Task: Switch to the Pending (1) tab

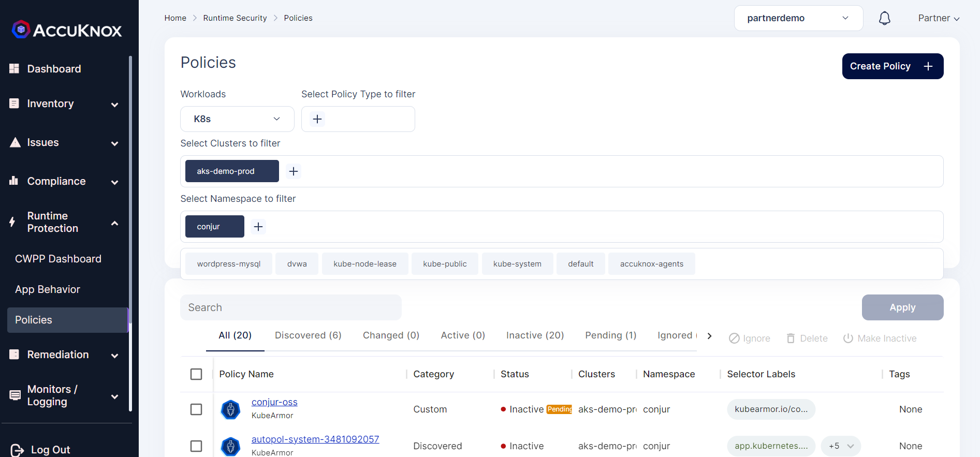Action: [611, 335]
